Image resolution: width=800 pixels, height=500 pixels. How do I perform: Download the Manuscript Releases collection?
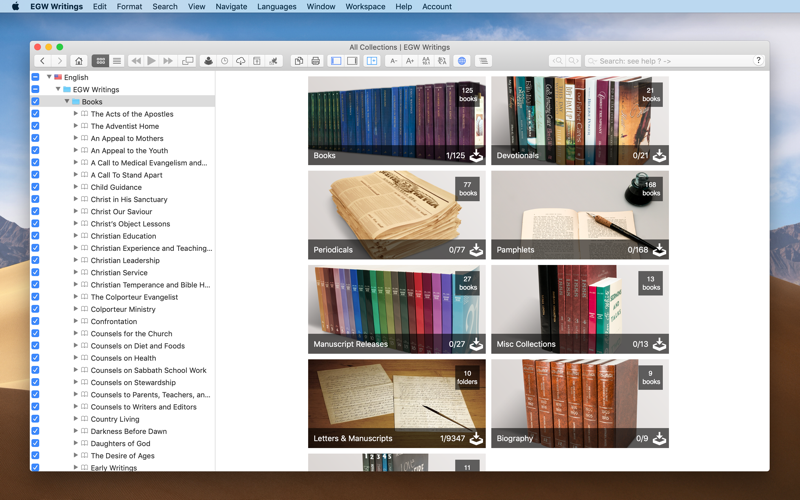[476, 344]
